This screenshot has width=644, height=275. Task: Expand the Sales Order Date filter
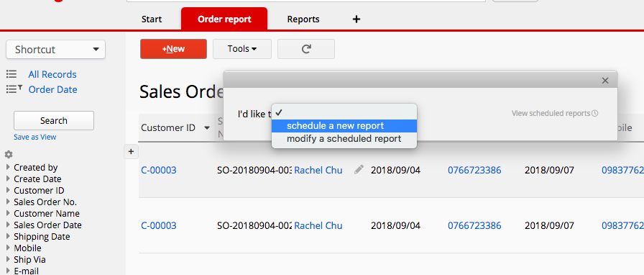point(8,225)
